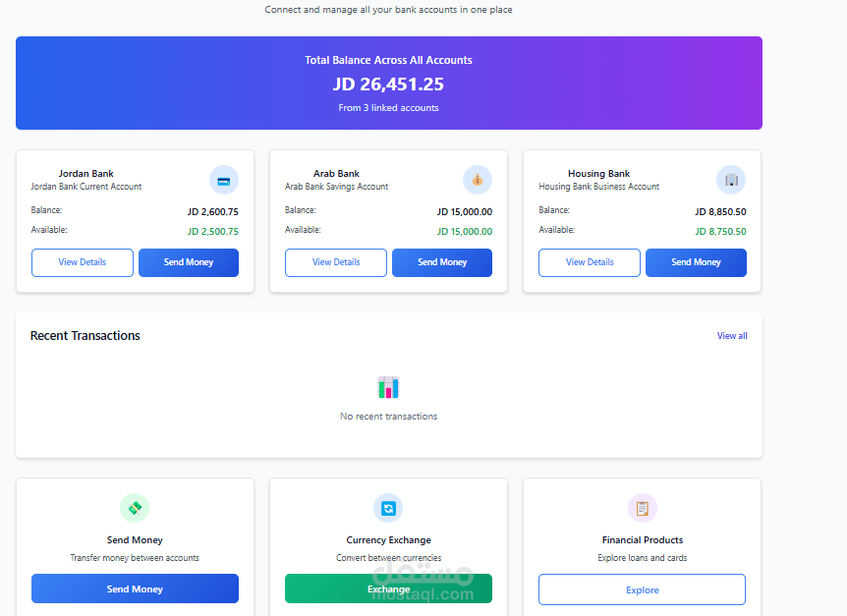Send money from the Housing Bank account

point(696,262)
